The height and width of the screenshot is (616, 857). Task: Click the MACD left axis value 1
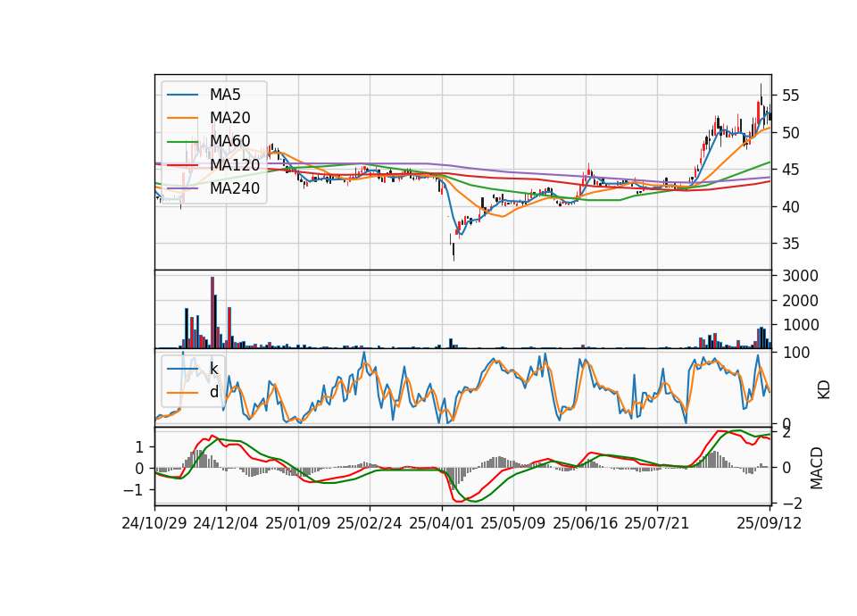pyautogui.click(x=139, y=447)
